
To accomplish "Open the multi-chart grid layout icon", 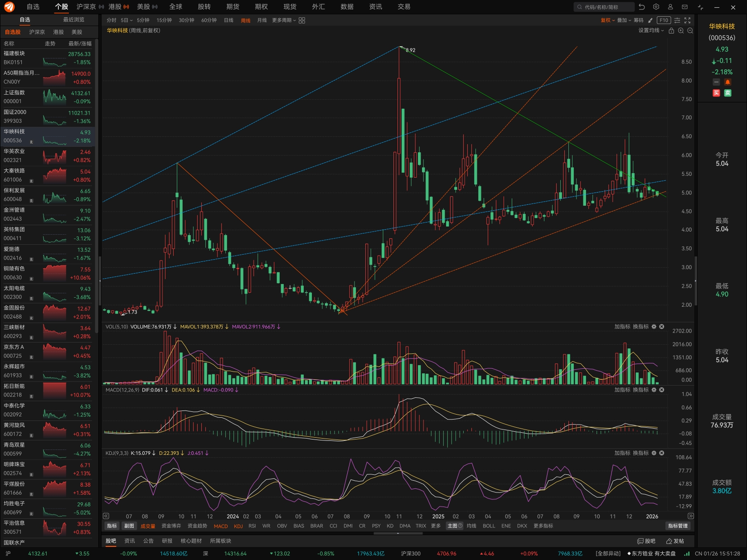I will tap(302, 20).
